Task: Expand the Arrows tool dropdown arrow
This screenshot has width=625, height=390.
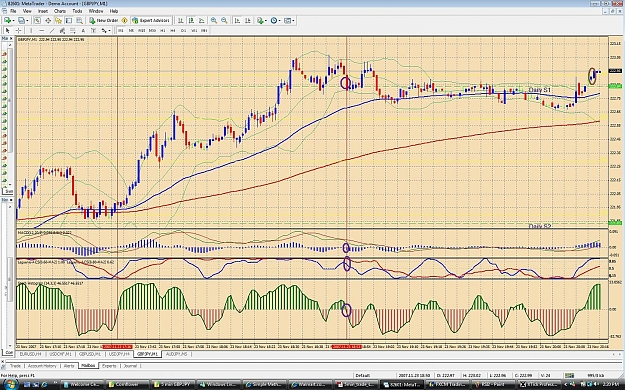Action: (110, 30)
